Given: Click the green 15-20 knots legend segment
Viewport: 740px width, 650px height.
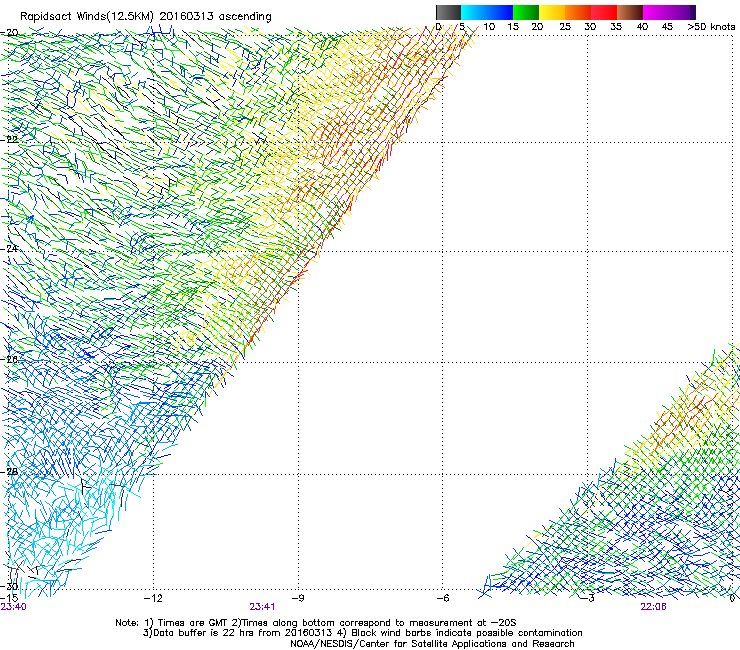Looking at the screenshot, I should click(x=526, y=12).
